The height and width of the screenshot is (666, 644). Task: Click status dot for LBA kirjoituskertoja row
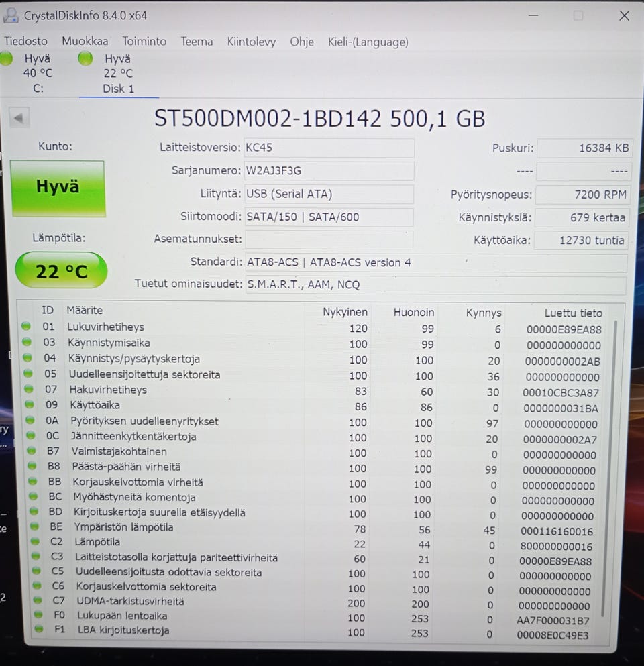tap(39, 630)
